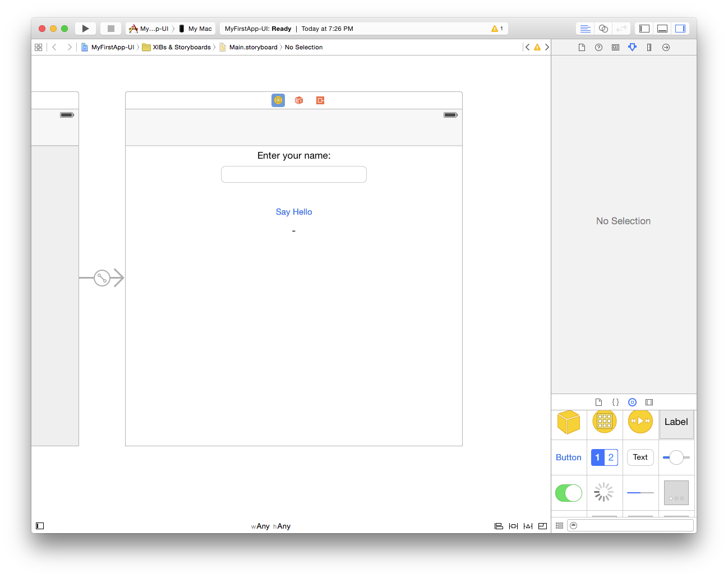Choose the My Mac destination
The width and height of the screenshot is (728, 578).
[196, 29]
